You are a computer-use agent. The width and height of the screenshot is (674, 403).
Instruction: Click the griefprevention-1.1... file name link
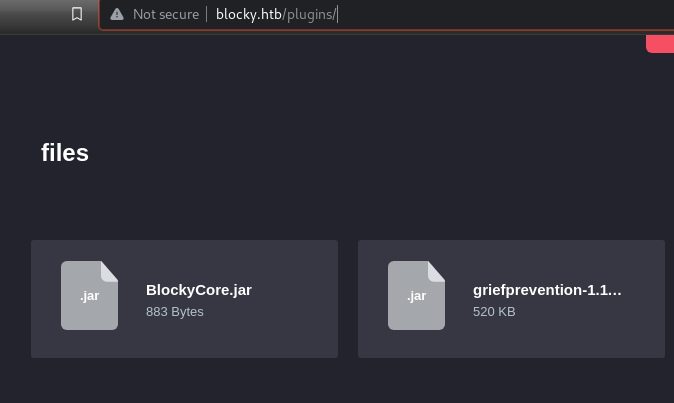click(x=547, y=290)
